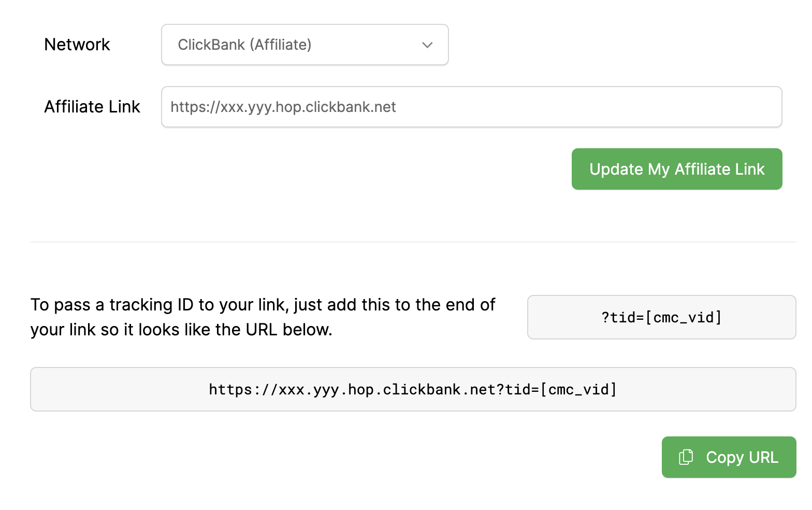Click the Affiliate Link field label

[x=92, y=107]
